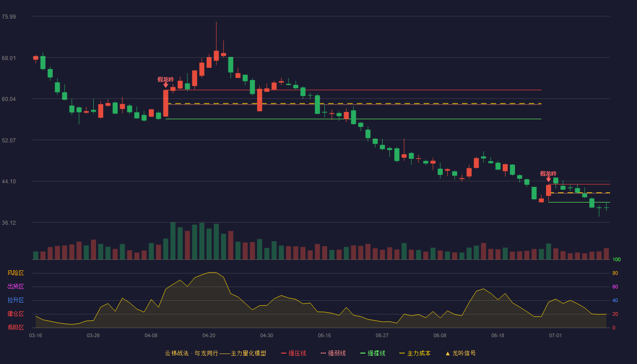Click the 04-30 date label
This screenshot has height=364, width=637.
point(267,335)
